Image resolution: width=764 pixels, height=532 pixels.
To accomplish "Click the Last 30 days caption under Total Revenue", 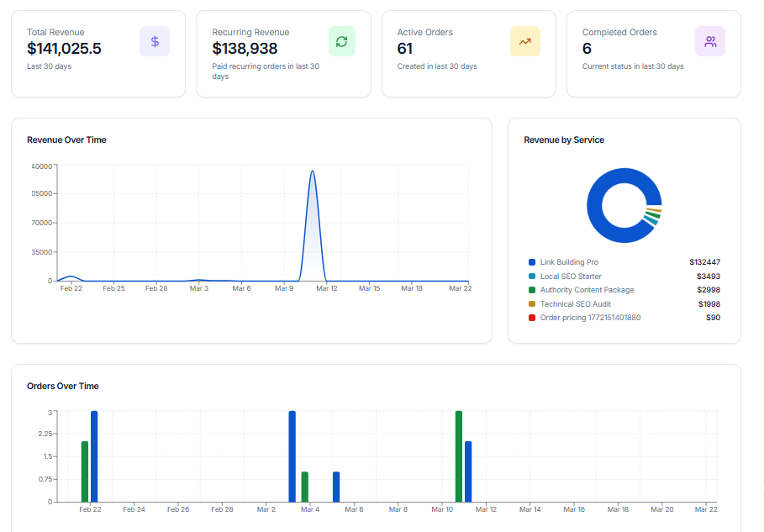I will click(x=50, y=66).
